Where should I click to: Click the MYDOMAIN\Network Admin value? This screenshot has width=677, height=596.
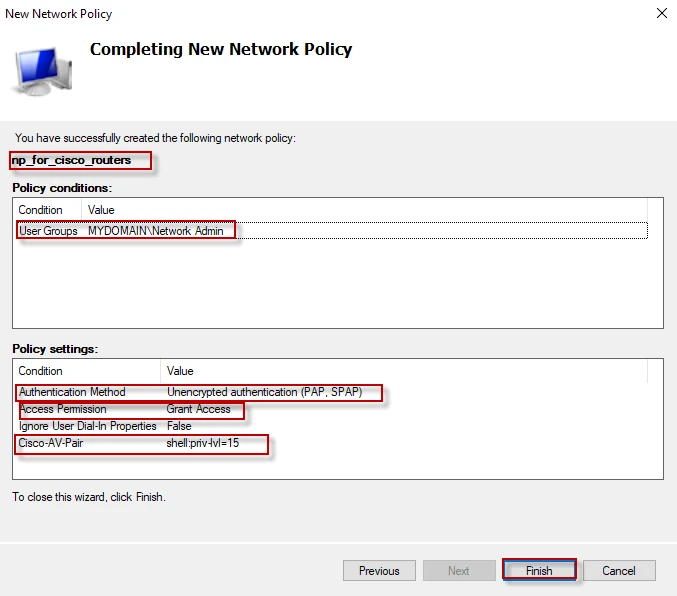click(x=155, y=231)
